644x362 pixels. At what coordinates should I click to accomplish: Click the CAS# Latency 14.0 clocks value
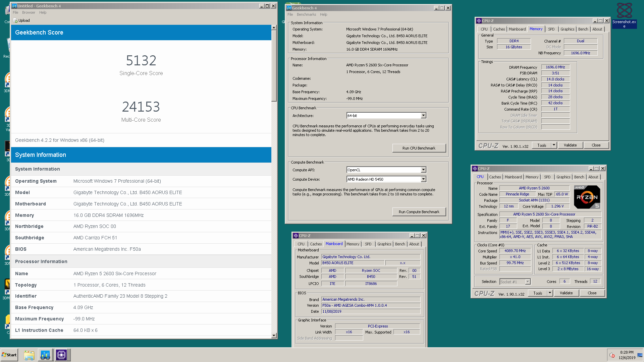(555, 79)
